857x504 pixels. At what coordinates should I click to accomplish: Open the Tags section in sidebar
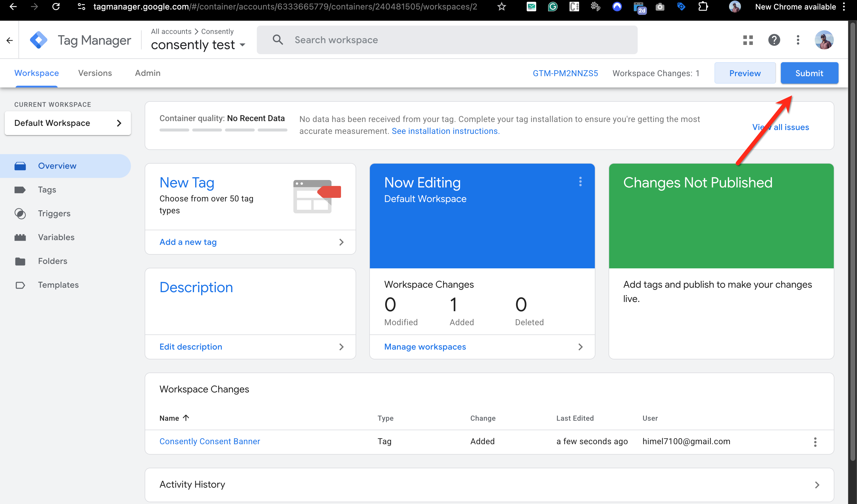click(47, 190)
